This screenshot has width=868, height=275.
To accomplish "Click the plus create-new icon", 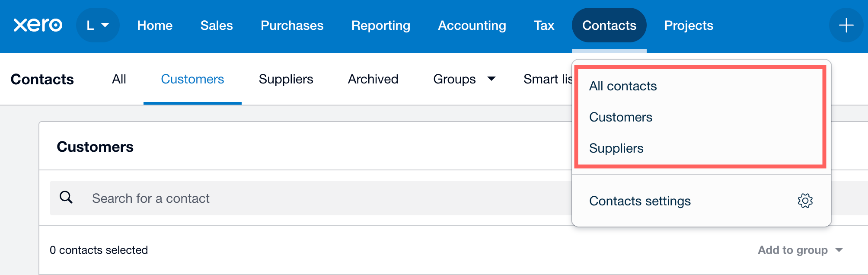I will coord(846,25).
